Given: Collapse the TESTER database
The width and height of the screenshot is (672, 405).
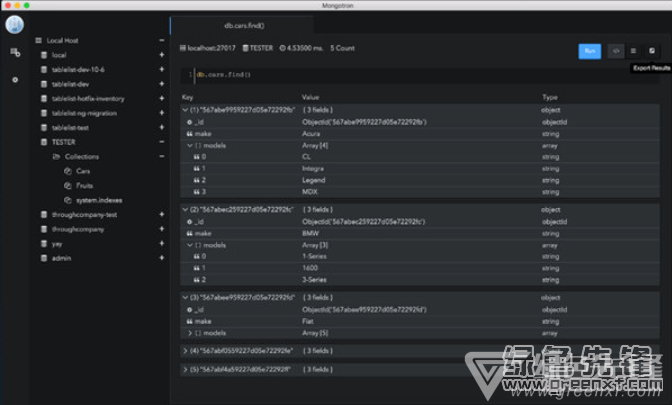Looking at the screenshot, I should point(162,142).
